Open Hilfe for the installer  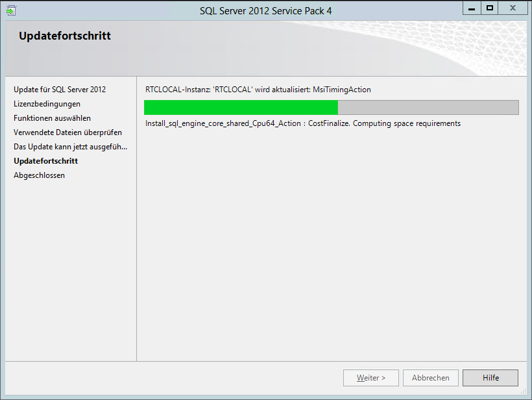tap(490, 377)
